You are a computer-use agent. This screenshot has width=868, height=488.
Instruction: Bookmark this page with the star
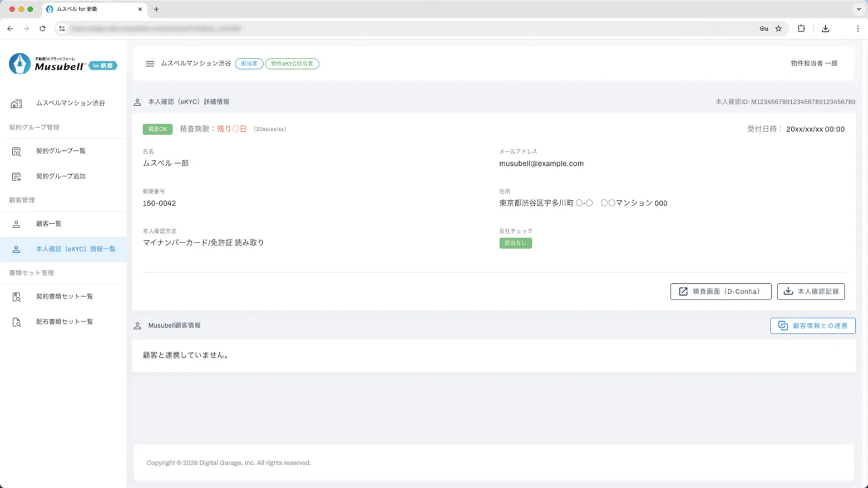click(x=778, y=29)
